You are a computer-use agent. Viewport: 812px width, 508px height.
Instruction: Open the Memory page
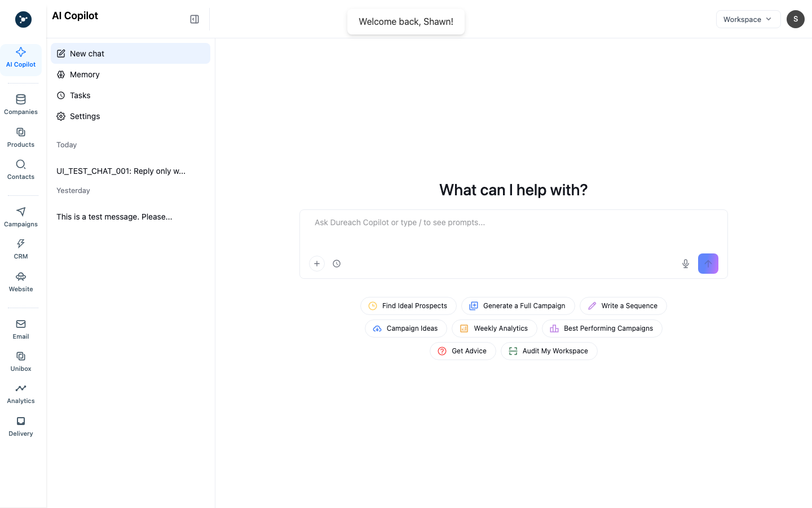coord(130,75)
